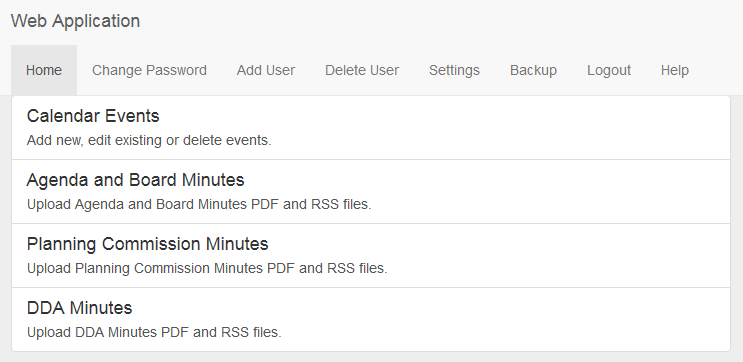This screenshot has height=362, width=743.
Task: Click 'Upload DDA Minutes PDF and RSS files.'
Action: coord(154,333)
